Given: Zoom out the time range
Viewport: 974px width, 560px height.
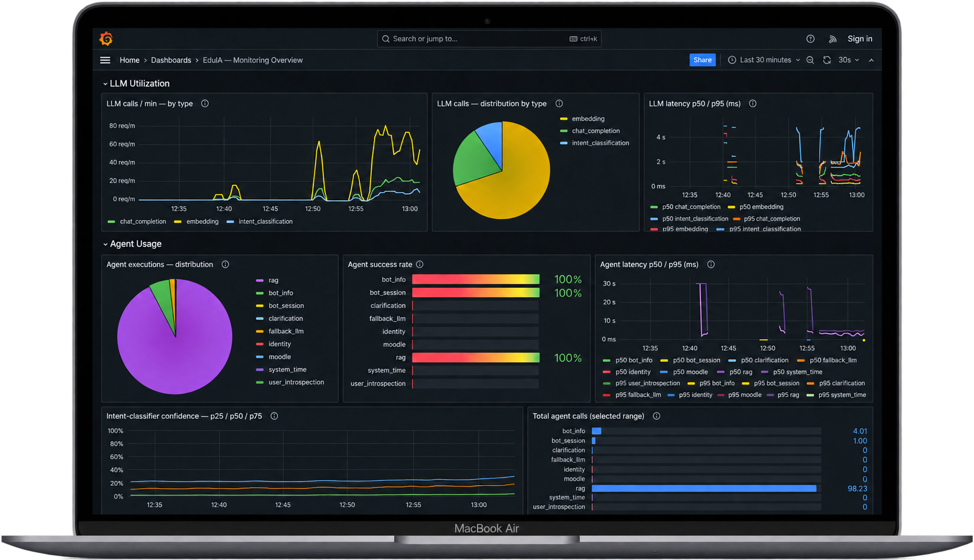Looking at the screenshot, I should [x=810, y=60].
